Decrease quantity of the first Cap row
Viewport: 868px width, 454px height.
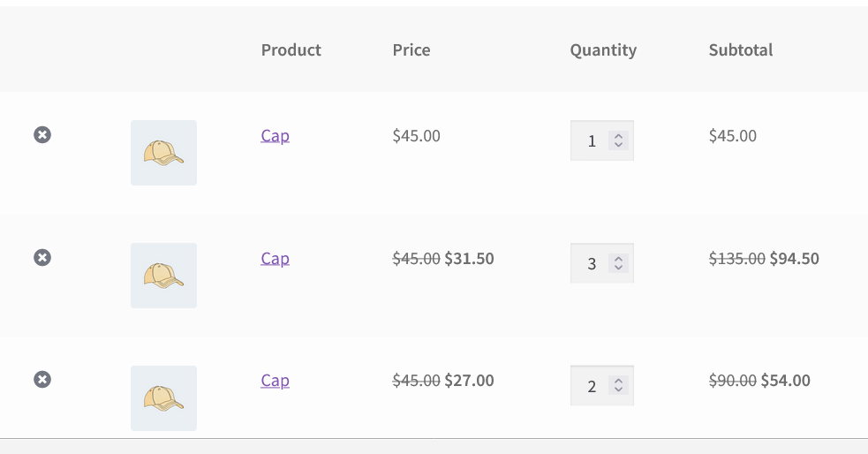tap(618, 145)
